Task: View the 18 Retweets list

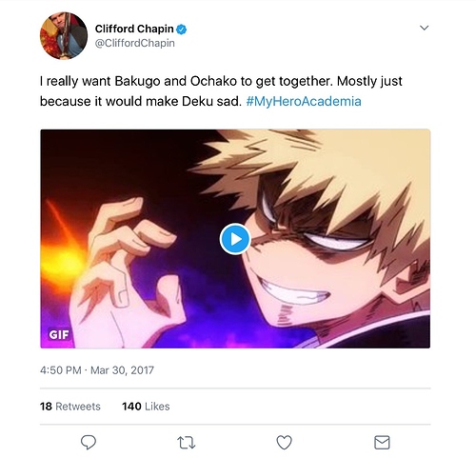Action: click(70, 407)
